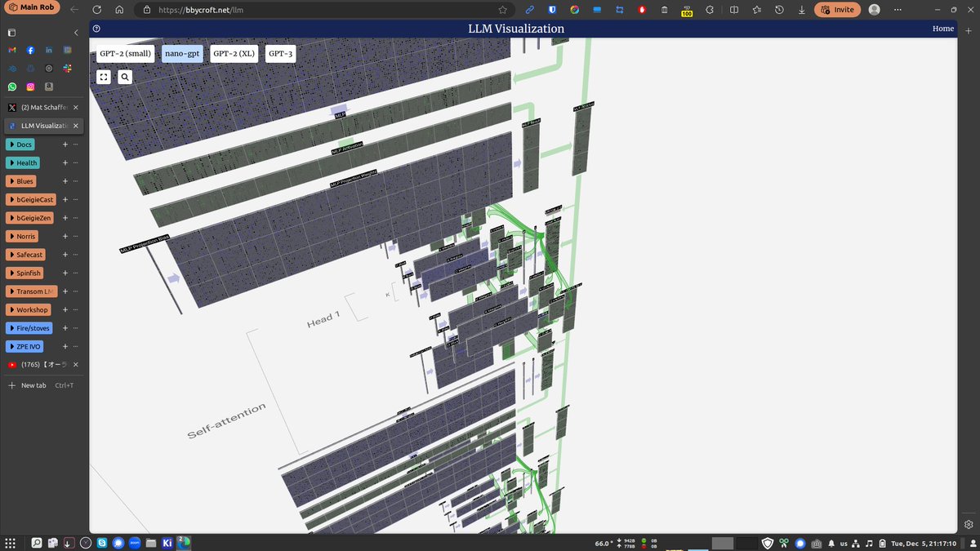Image resolution: width=980 pixels, height=551 pixels.
Task: Bookmark the page with the star icon
Action: [x=502, y=10]
